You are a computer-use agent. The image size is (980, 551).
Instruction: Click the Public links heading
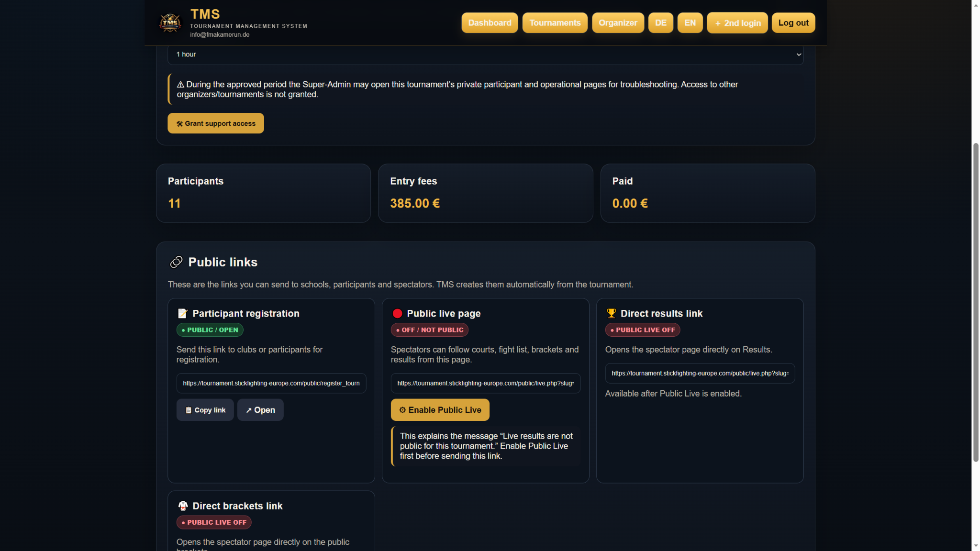click(223, 262)
